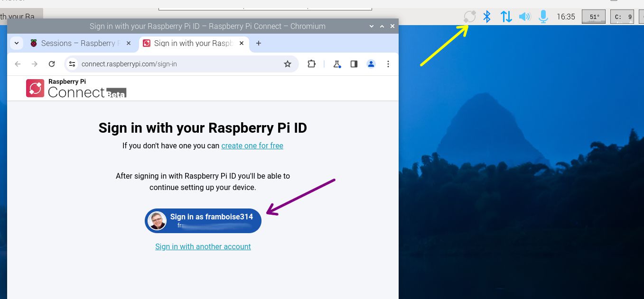Click the Raspberry Pi Connect tray icon

(x=469, y=17)
